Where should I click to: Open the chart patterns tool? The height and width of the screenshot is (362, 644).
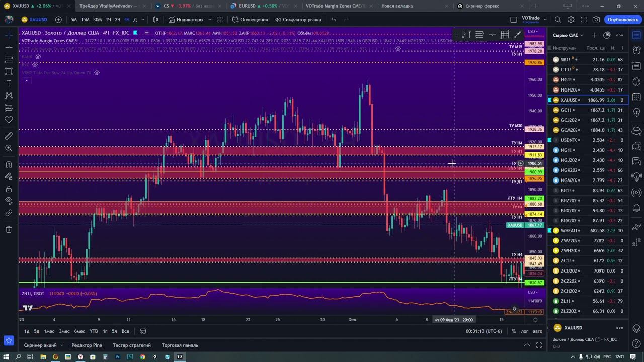(x=9, y=96)
